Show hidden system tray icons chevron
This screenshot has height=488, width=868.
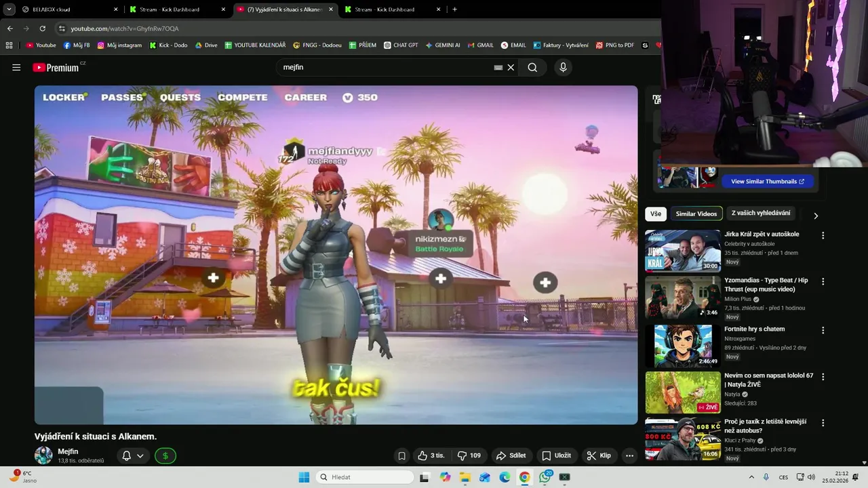point(751,477)
